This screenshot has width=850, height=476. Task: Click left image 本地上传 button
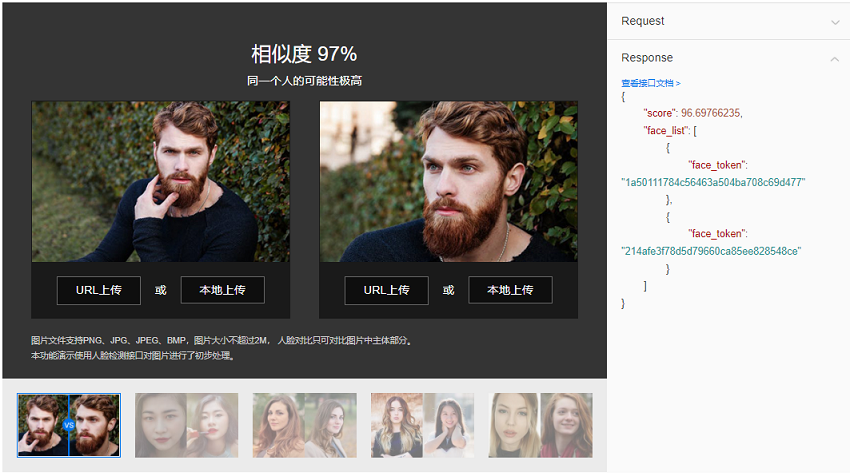pyautogui.click(x=222, y=290)
